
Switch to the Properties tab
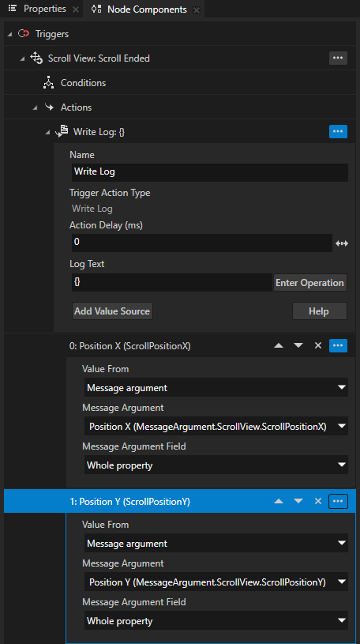pos(45,9)
